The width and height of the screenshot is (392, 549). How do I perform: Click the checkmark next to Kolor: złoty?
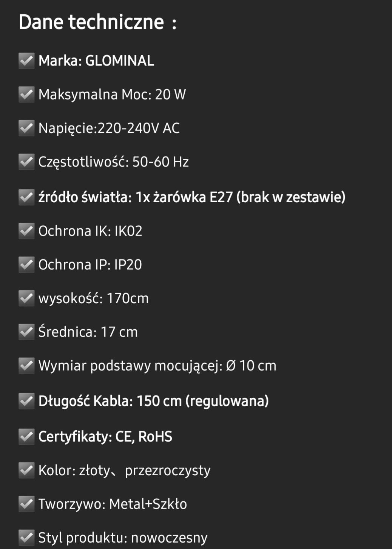click(x=26, y=470)
